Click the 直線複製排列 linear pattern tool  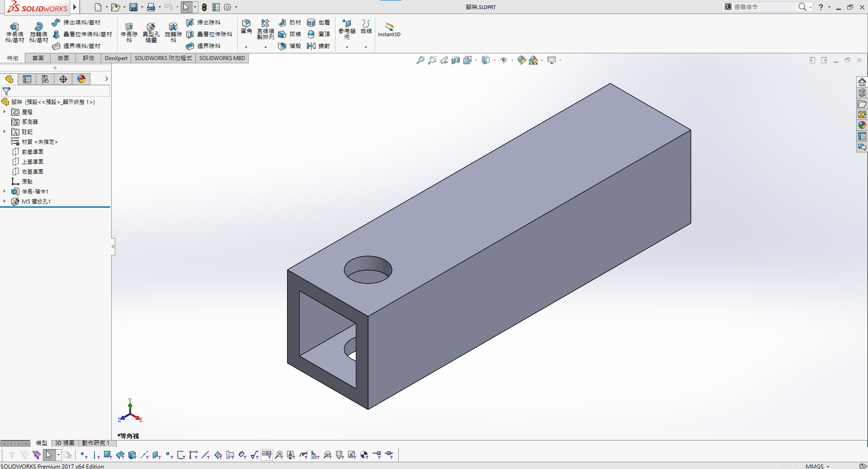pos(265,29)
